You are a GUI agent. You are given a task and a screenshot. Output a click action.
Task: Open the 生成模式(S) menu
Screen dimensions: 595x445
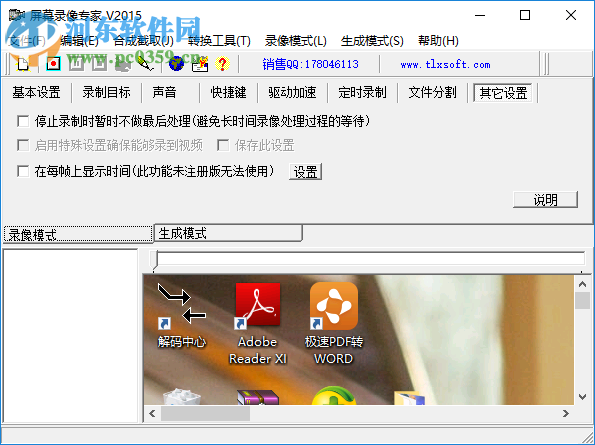click(372, 41)
